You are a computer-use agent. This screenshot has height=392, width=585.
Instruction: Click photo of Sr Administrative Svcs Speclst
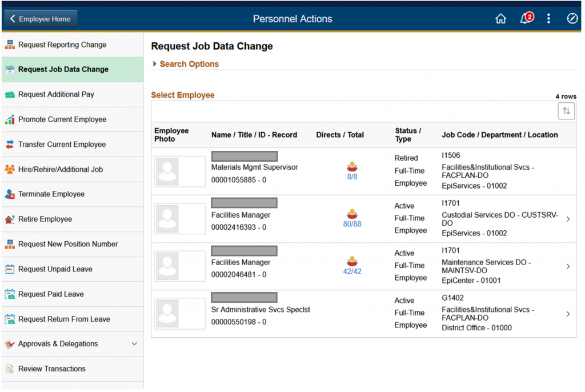coord(179,314)
